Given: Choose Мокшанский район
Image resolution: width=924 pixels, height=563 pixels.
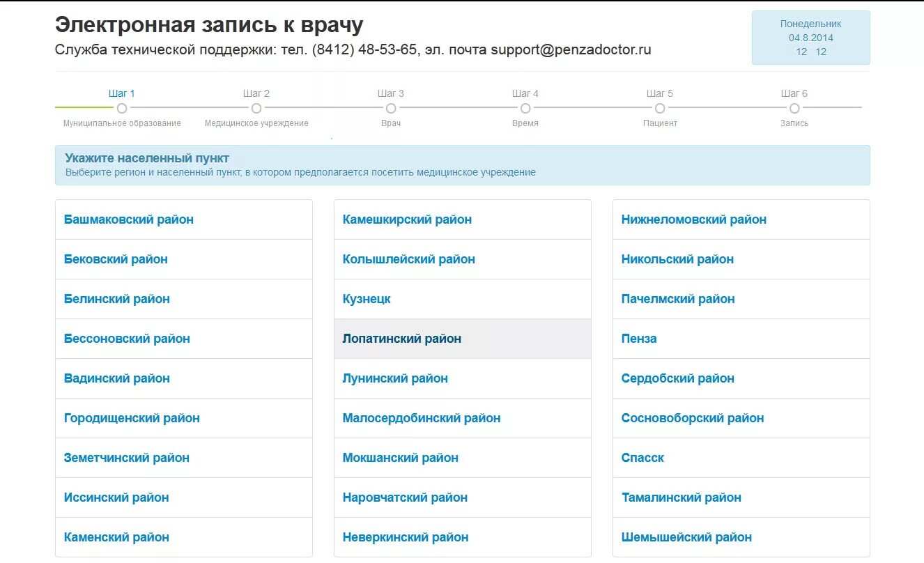Looking at the screenshot, I should [x=463, y=458].
